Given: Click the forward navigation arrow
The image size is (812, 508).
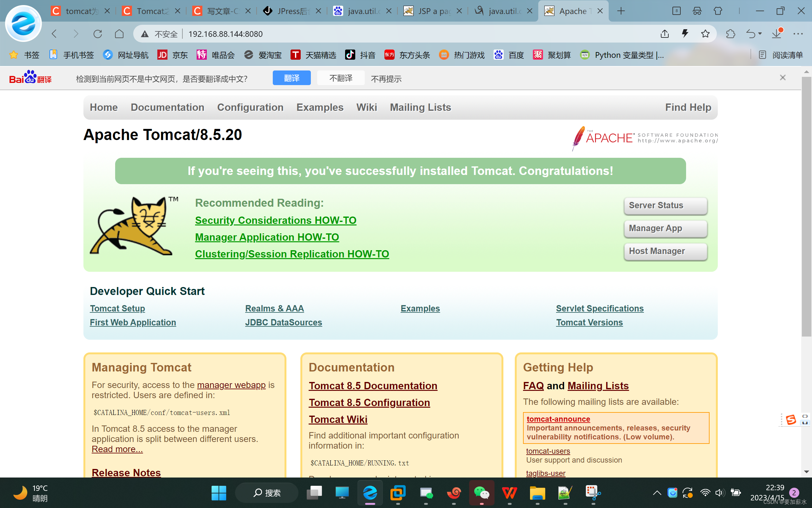Looking at the screenshot, I should tap(76, 34).
